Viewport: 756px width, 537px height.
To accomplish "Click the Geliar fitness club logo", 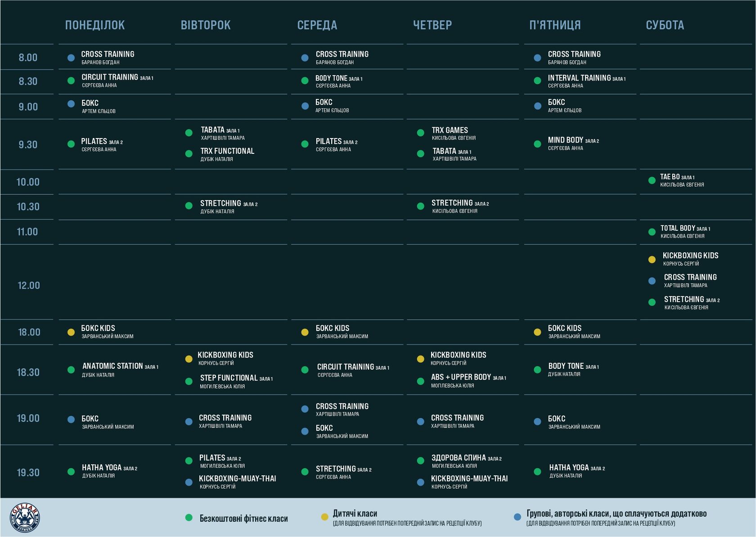I will coord(25,518).
